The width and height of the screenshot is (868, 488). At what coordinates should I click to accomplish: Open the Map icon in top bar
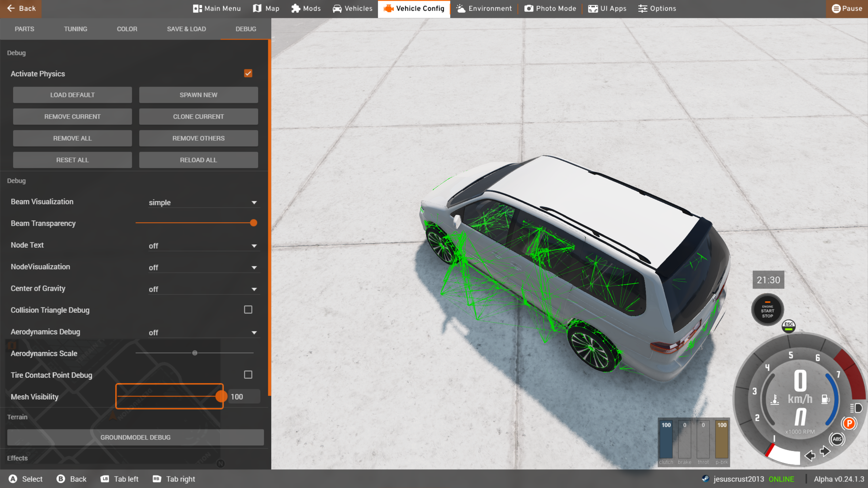(x=257, y=8)
